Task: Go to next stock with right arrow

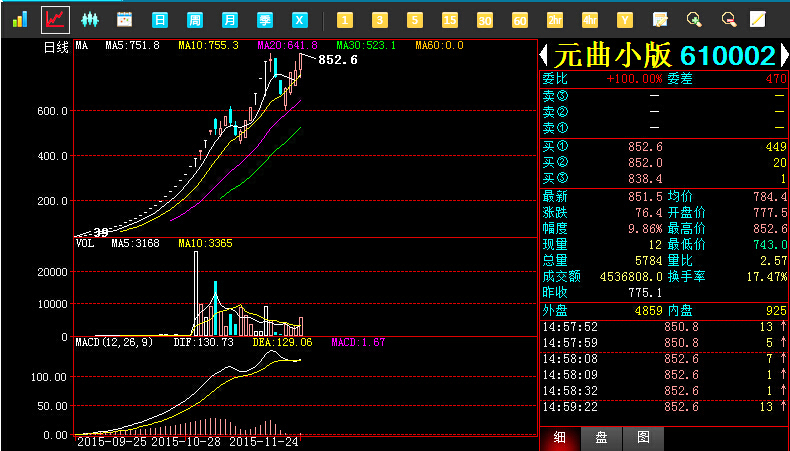Action: [783, 56]
